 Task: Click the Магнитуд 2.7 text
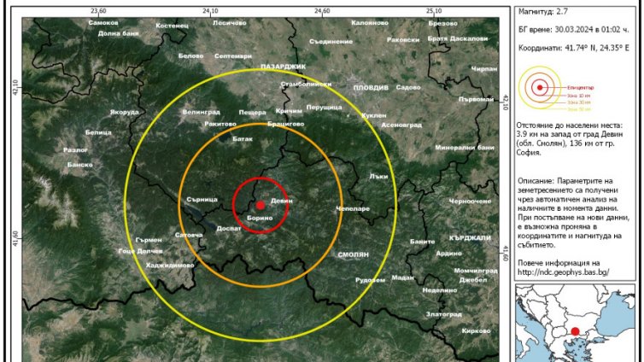pos(544,14)
